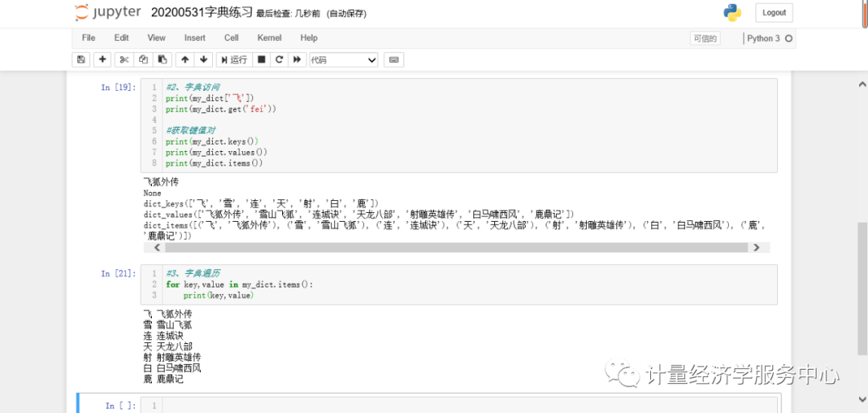Image resolution: width=868 pixels, height=413 pixels.
Task: Open the cell type dropdown 代码
Action: pyautogui.click(x=343, y=59)
